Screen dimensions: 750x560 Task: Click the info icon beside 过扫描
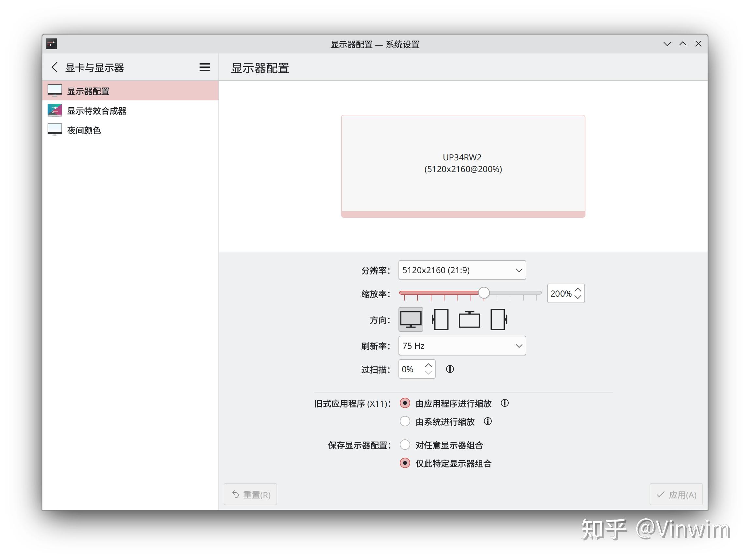click(x=450, y=369)
